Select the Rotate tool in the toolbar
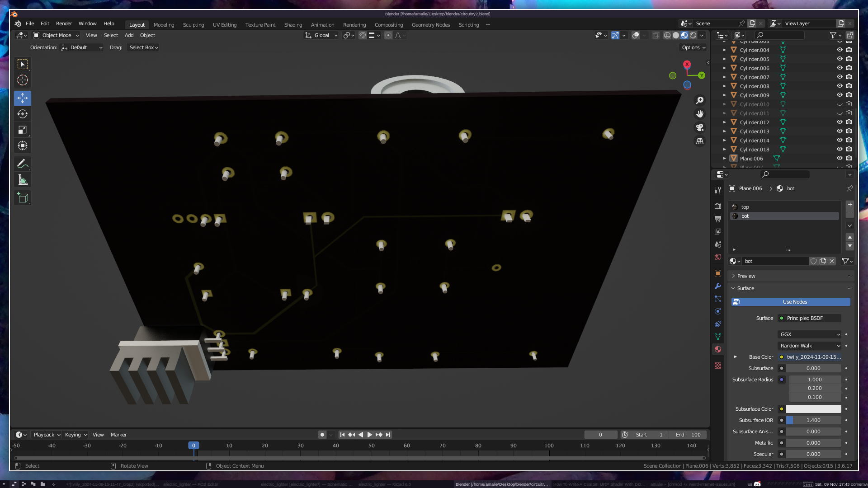 click(x=23, y=114)
